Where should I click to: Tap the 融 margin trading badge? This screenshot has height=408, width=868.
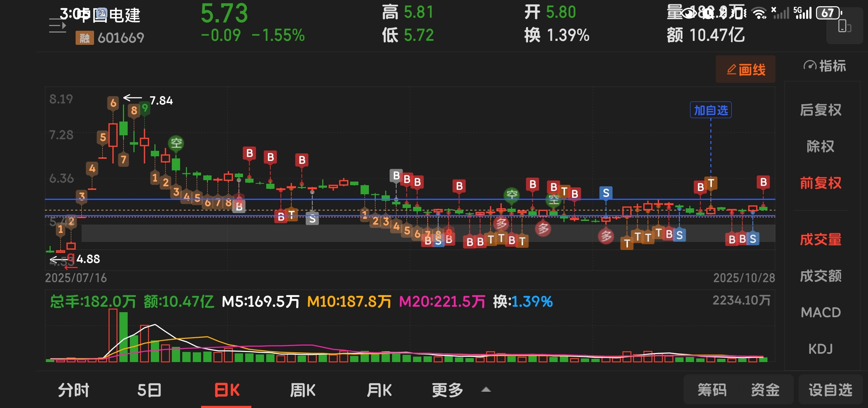(84, 38)
